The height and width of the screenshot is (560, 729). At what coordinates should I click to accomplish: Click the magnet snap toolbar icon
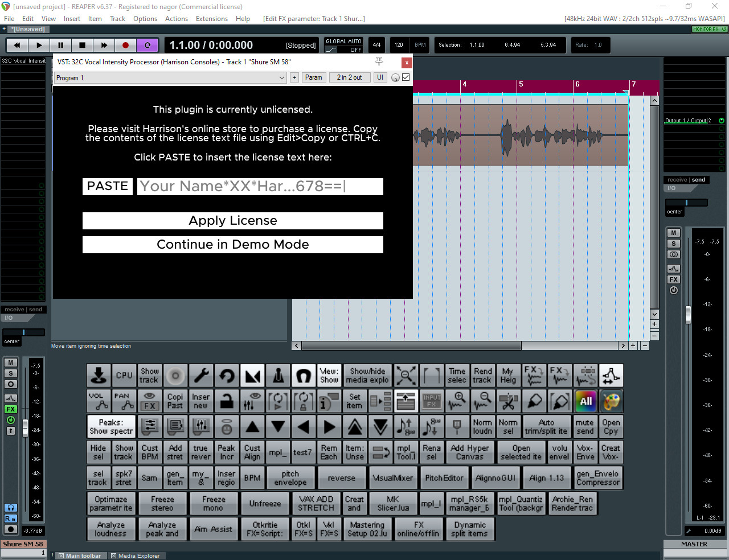304,376
